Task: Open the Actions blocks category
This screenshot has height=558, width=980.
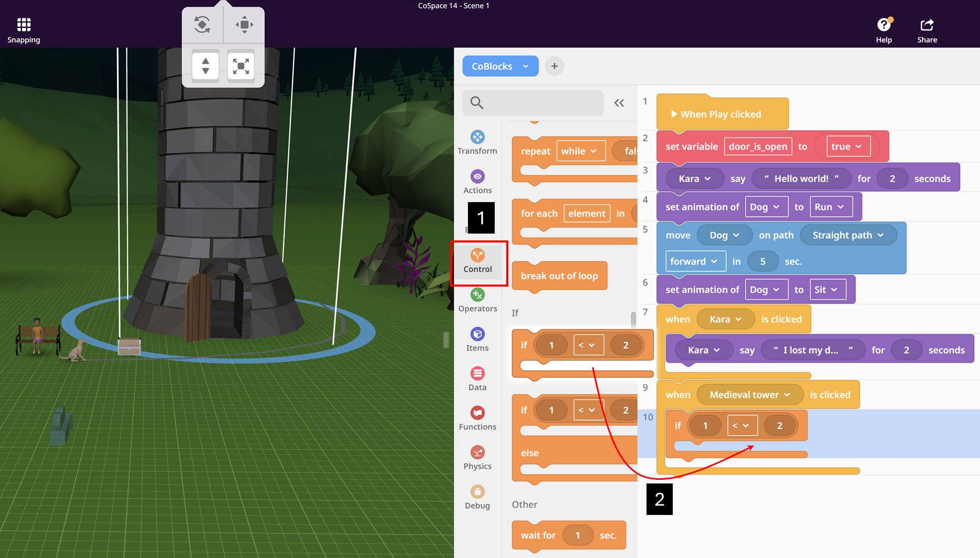Action: click(477, 182)
